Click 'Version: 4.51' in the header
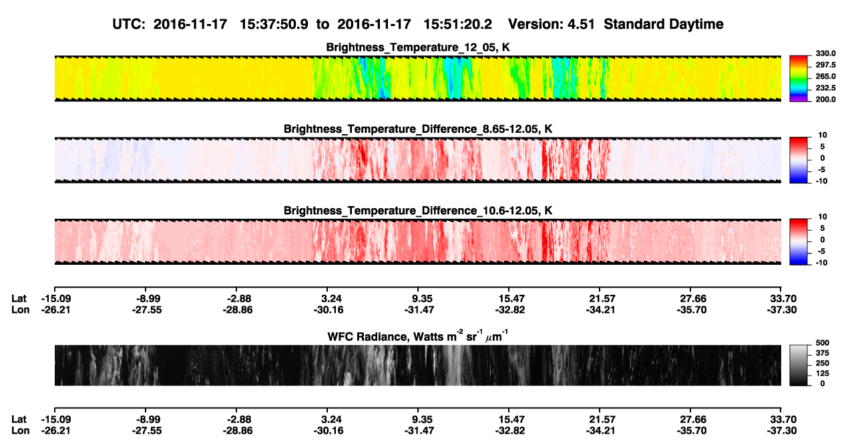 tap(552, 24)
